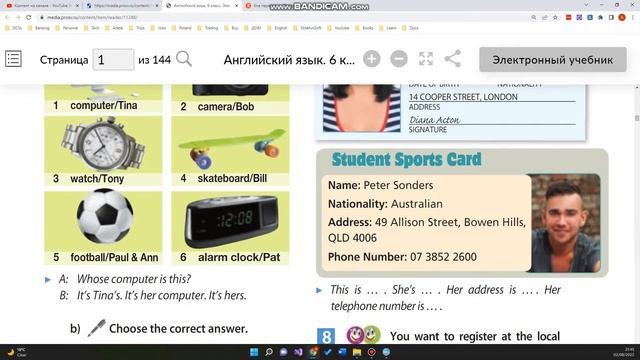The width and height of the screenshot is (640, 360).
Task: Click the Name: Peter Sonders line
Action: 380,185
